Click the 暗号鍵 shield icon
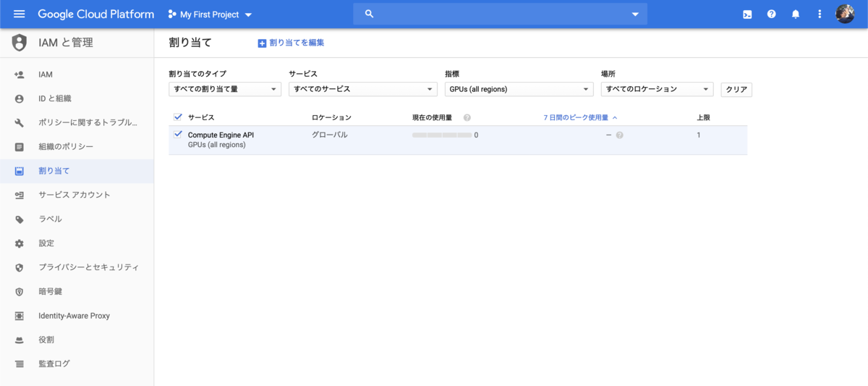 click(x=20, y=292)
